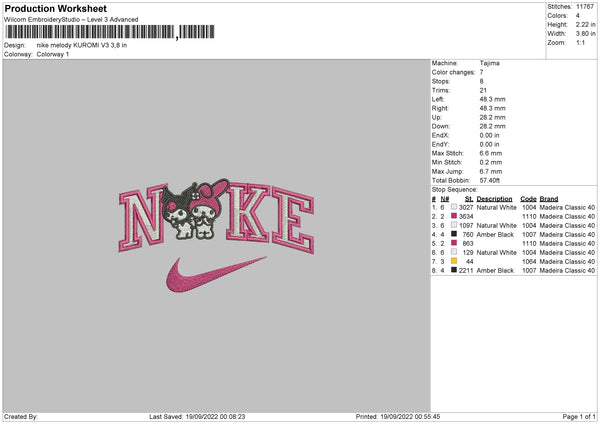Screen dimensions: 600x424
Task: Click stitch count '44' in row 7
Action: [x=470, y=261]
